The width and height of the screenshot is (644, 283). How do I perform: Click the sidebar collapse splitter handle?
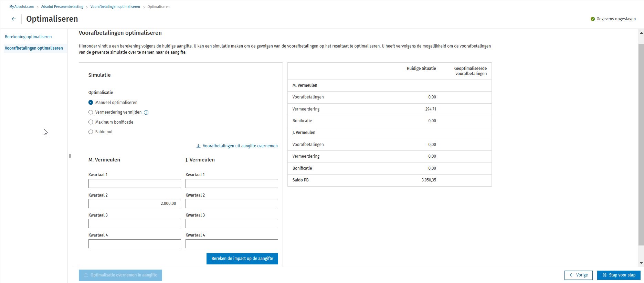pyautogui.click(x=70, y=156)
